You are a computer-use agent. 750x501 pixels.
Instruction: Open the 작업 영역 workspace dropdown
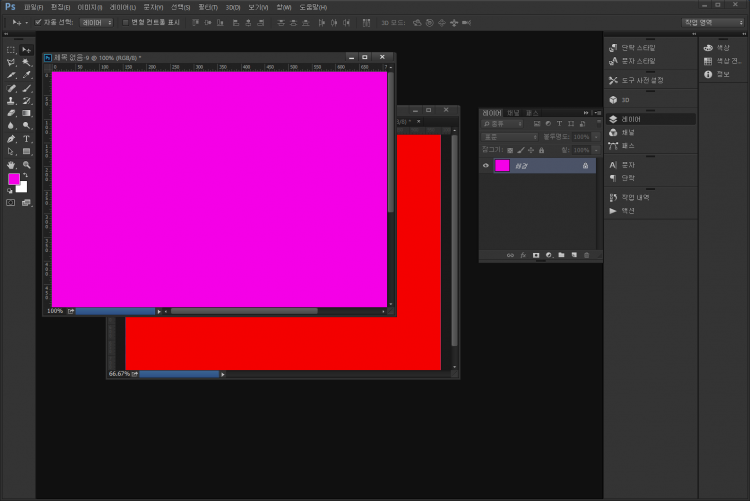point(711,21)
